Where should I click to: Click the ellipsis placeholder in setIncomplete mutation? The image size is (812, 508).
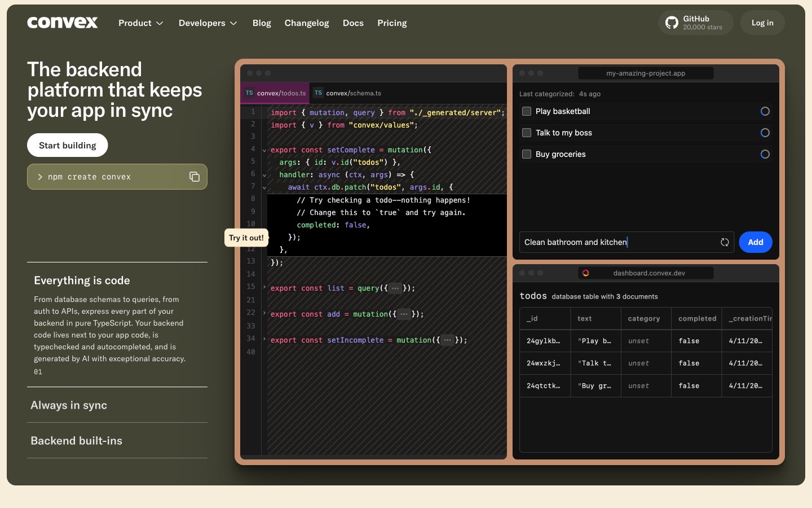(x=447, y=340)
